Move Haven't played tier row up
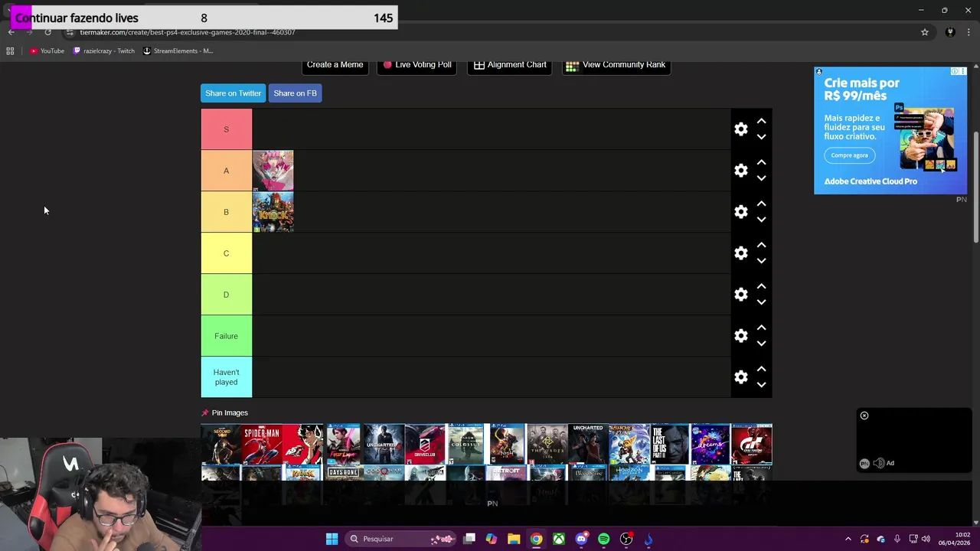The image size is (980, 551). click(761, 369)
